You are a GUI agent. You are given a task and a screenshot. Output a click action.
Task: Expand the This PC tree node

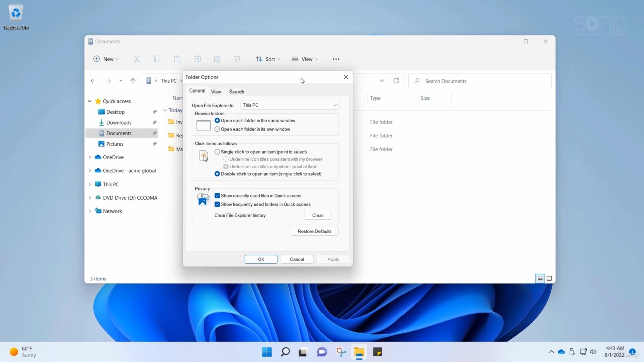[x=90, y=185]
